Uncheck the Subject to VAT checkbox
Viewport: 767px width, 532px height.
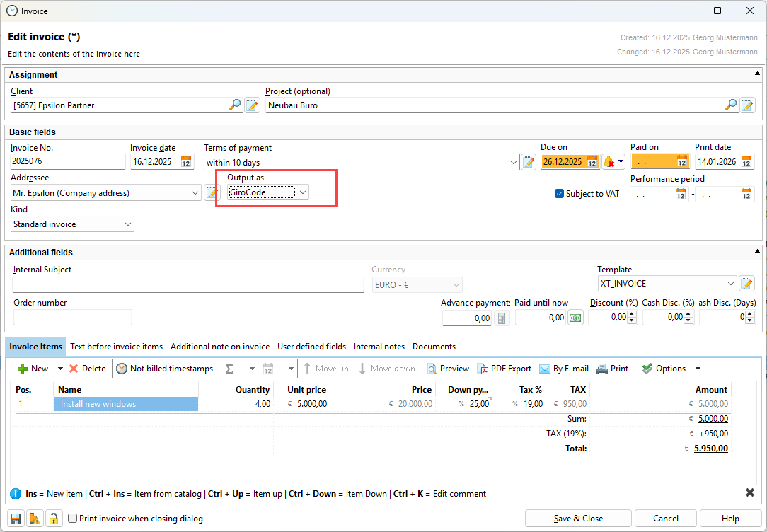point(559,194)
